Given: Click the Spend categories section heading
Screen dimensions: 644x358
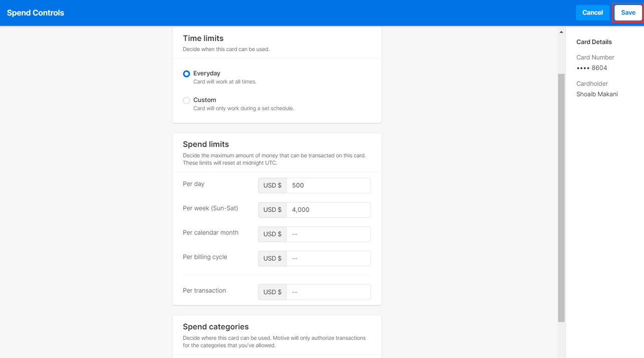Looking at the screenshot, I should [216, 326].
